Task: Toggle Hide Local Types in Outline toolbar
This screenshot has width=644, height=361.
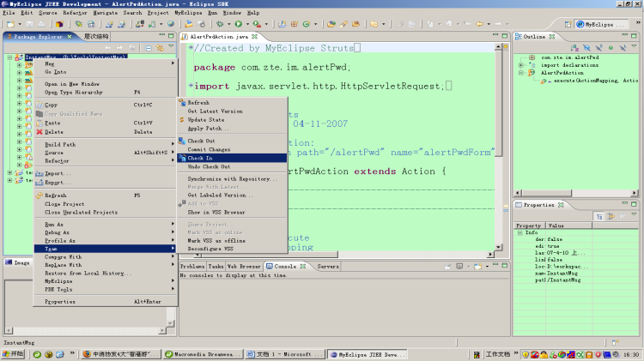Action: coord(623,48)
